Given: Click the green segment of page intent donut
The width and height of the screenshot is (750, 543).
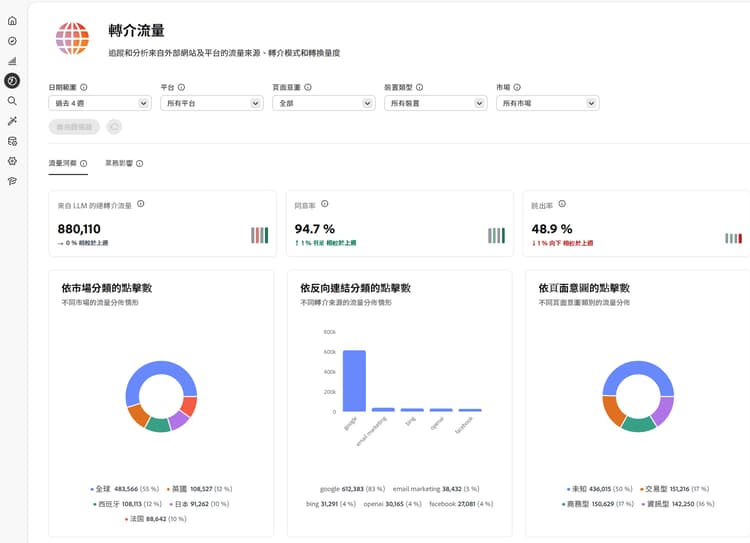Looking at the screenshot, I should tap(639, 425).
